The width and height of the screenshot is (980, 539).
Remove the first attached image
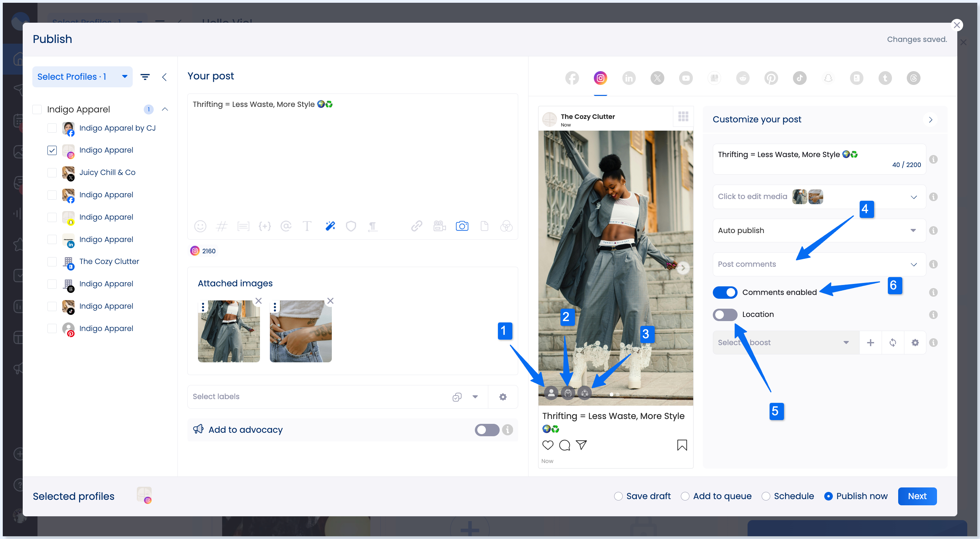[259, 301]
